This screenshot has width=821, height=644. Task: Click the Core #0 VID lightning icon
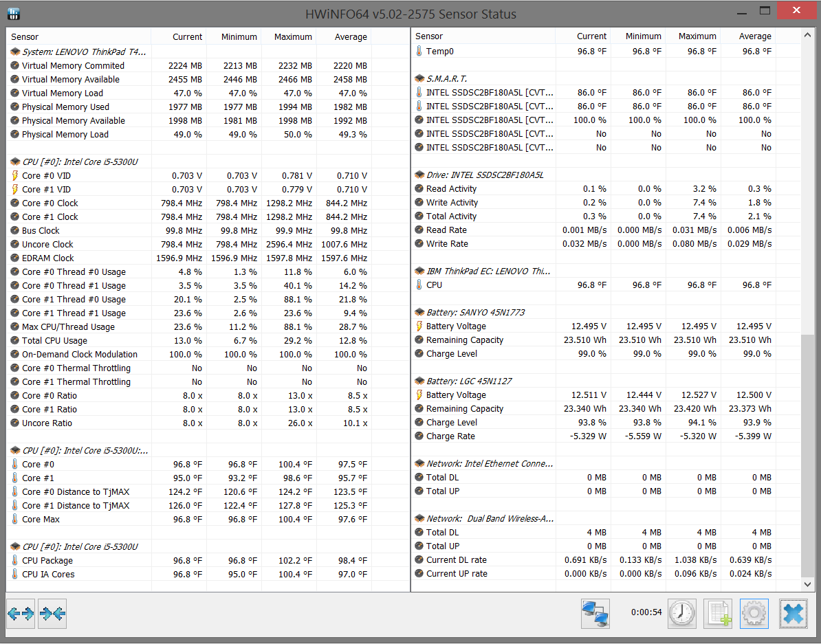click(x=14, y=175)
